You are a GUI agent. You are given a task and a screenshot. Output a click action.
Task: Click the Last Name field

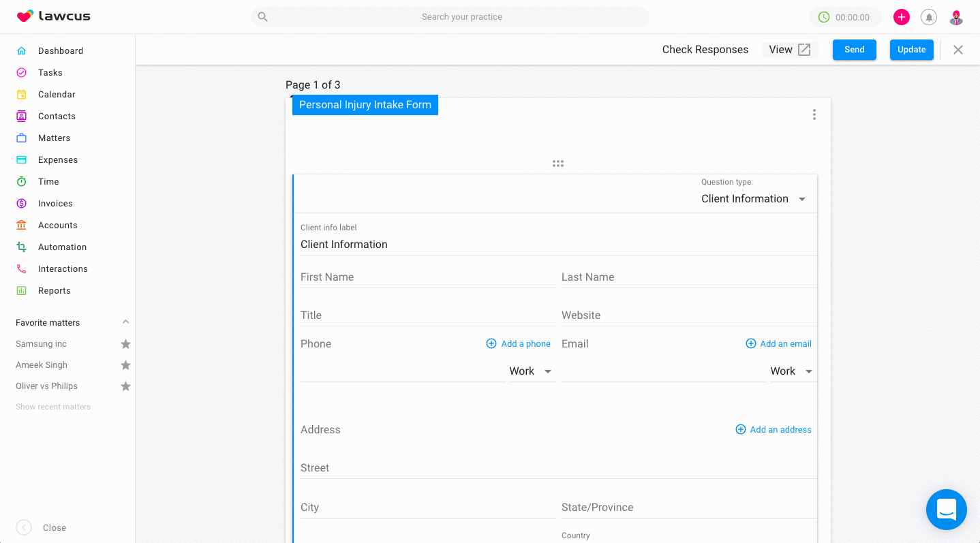689,277
